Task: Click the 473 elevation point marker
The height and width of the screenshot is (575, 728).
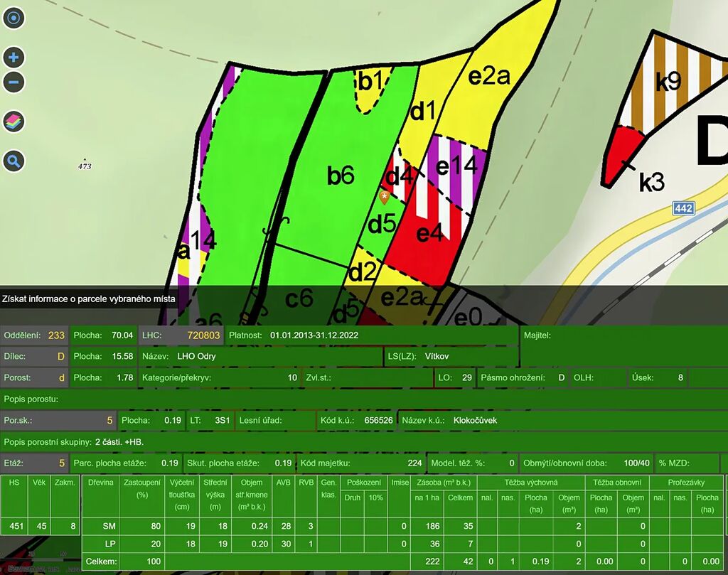Action: point(85,164)
